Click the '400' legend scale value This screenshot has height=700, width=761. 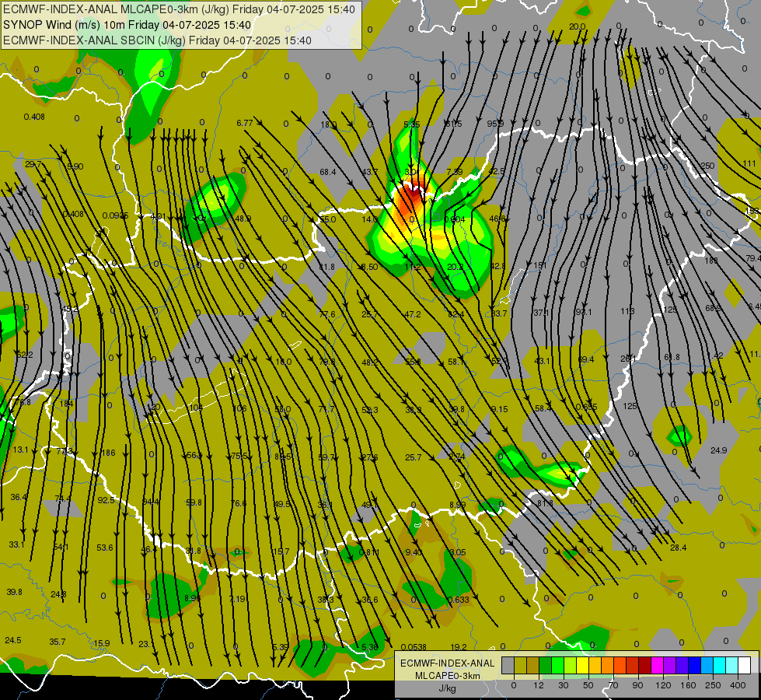coord(737,685)
